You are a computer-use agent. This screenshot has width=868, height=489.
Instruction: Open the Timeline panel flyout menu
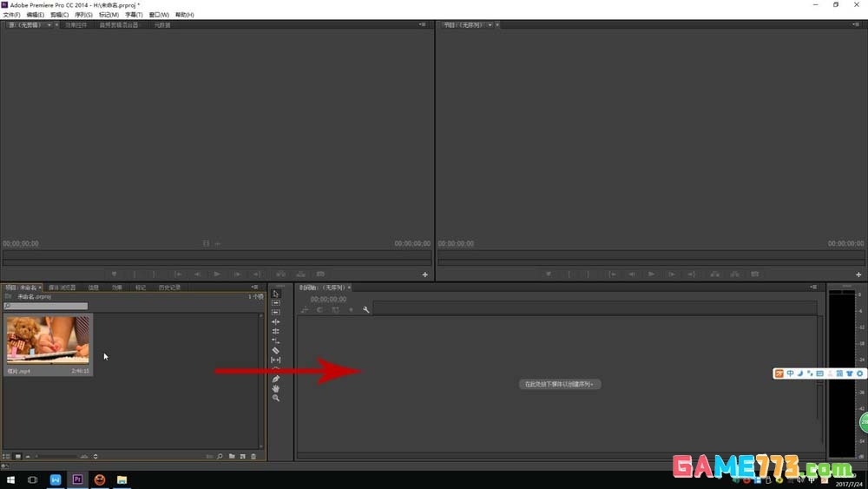[x=813, y=287]
